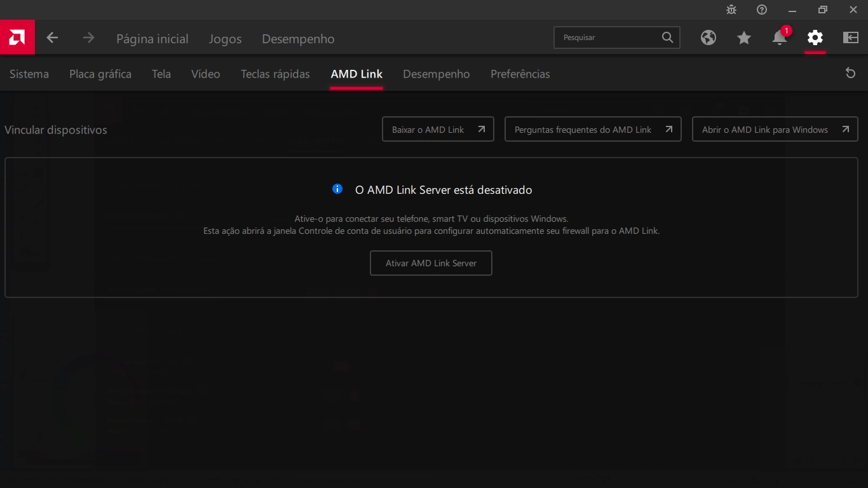Minimize the window

[792, 10]
